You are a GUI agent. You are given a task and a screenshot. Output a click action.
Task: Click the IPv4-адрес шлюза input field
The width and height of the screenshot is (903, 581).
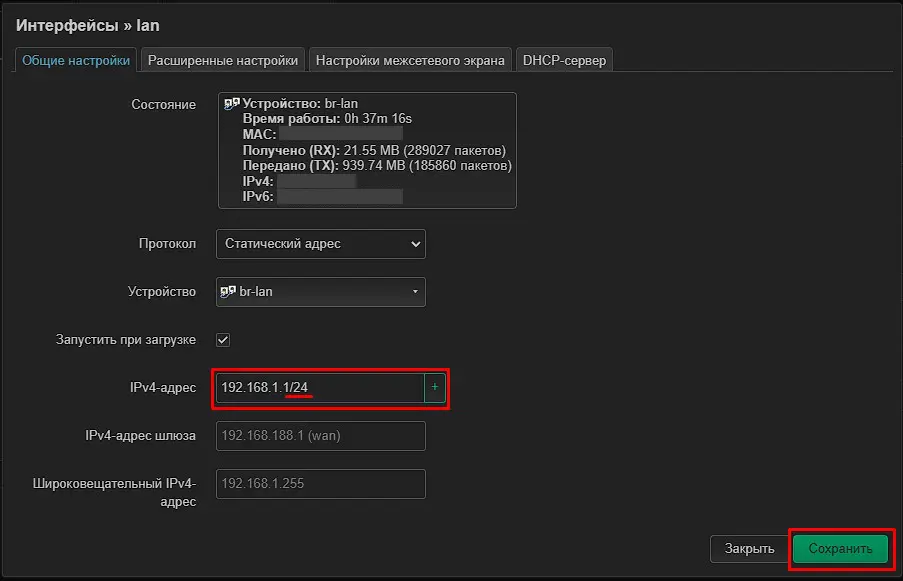coord(321,436)
